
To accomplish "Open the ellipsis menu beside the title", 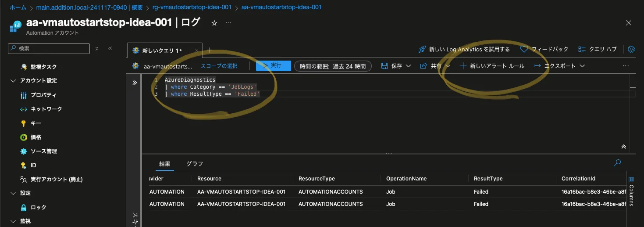I will [228, 23].
